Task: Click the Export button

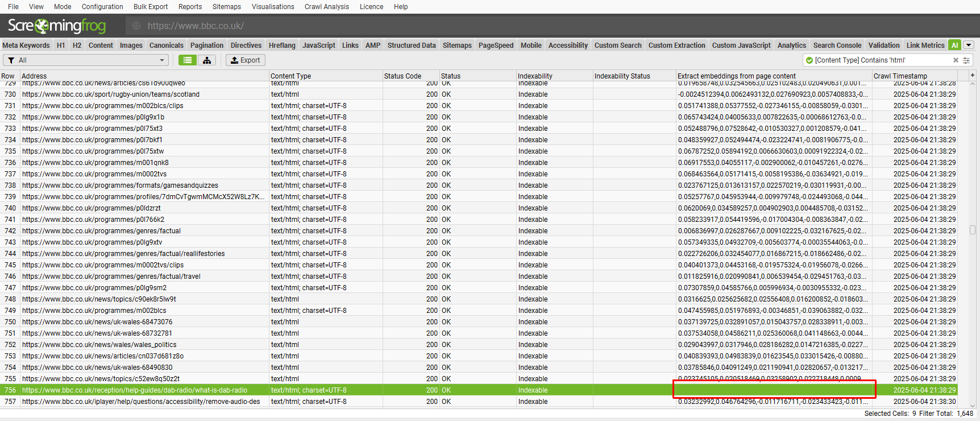Action: [x=246, y=60]
